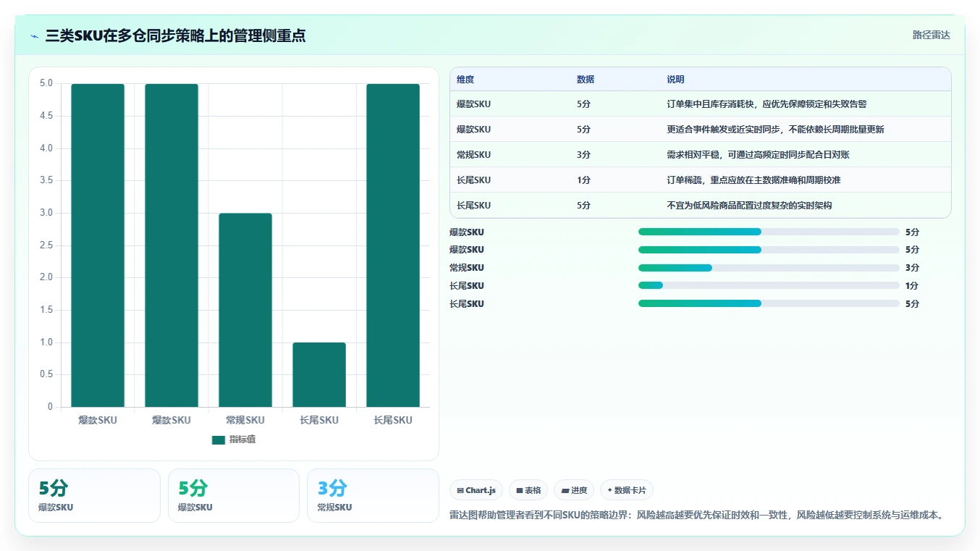Click the lightning icon beside the page title
This screenshot has width=980, height=551.
(x=35, y=36)
